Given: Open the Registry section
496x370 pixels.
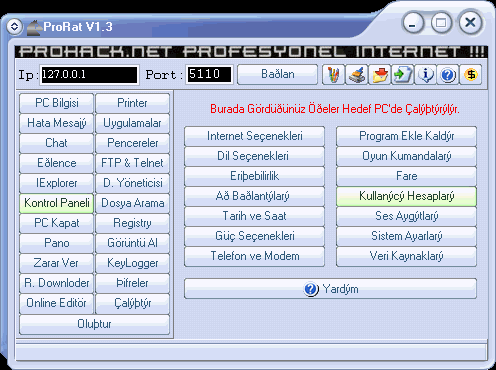Looking at the screenshot, I should pyautogui.click(x=132, y=223).
